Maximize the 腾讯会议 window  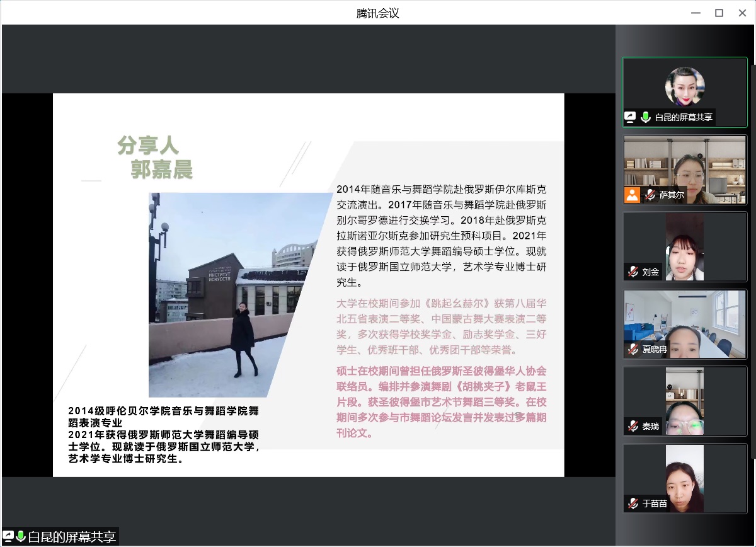point(719,13)
